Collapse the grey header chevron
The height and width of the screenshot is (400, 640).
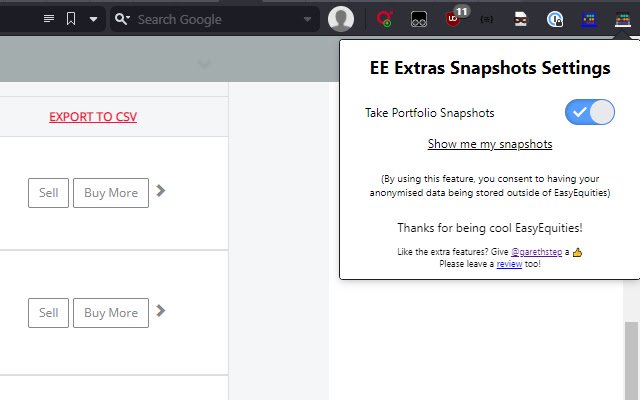click(x=204, y=64)
